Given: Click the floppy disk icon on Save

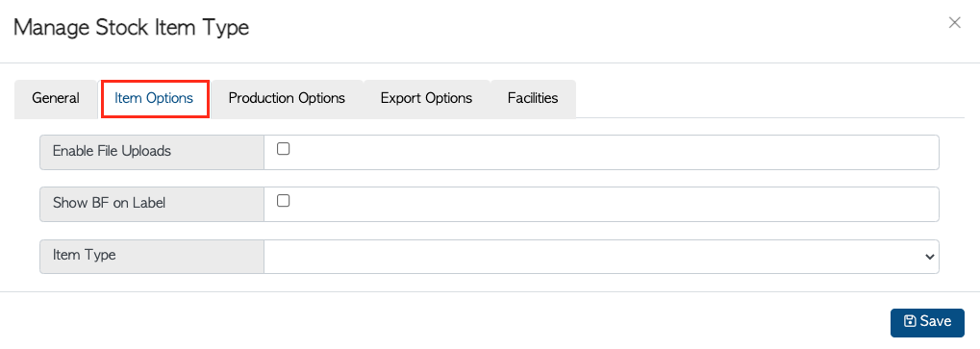Looking at the screenshot, I should (910, 321).
